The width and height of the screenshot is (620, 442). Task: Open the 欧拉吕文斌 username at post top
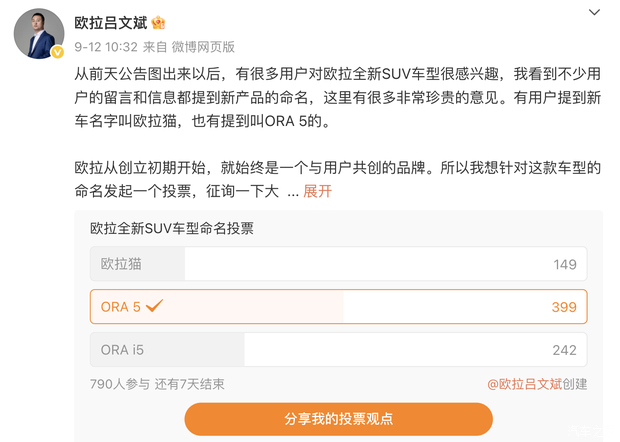coord(111,22)
